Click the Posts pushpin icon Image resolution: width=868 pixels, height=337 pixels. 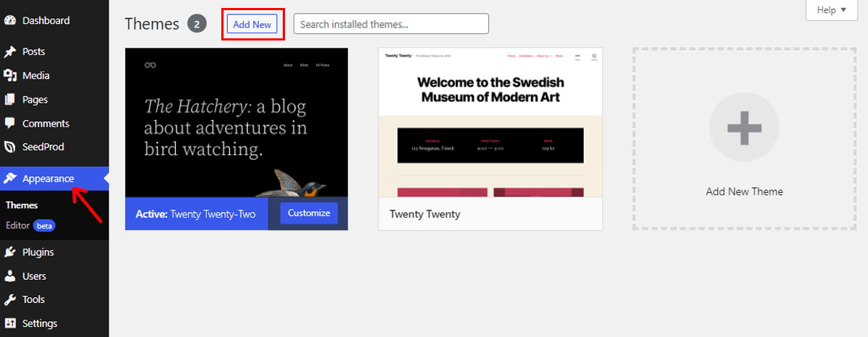(x=10, y=52)
